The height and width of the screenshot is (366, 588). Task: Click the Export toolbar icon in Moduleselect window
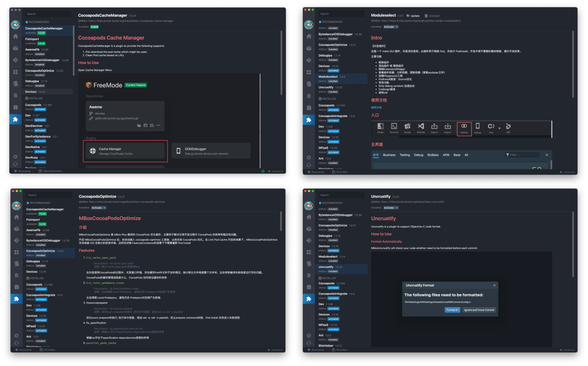click(434, 128)
